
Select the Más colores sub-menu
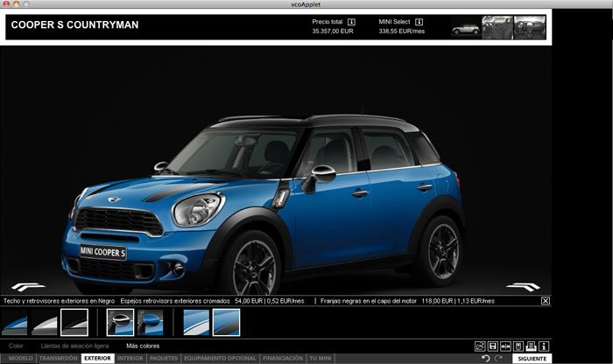pos(143,346)
